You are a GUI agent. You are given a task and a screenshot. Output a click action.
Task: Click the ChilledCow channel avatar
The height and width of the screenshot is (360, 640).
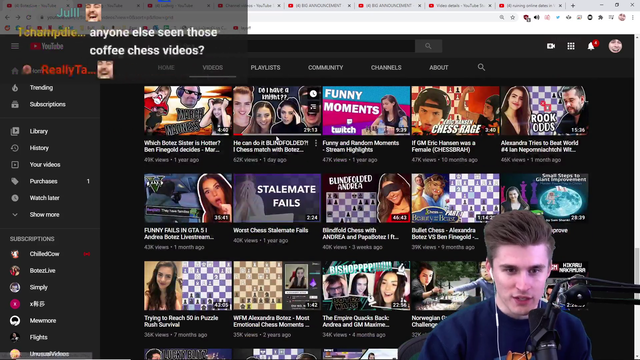tap(15, 254)
